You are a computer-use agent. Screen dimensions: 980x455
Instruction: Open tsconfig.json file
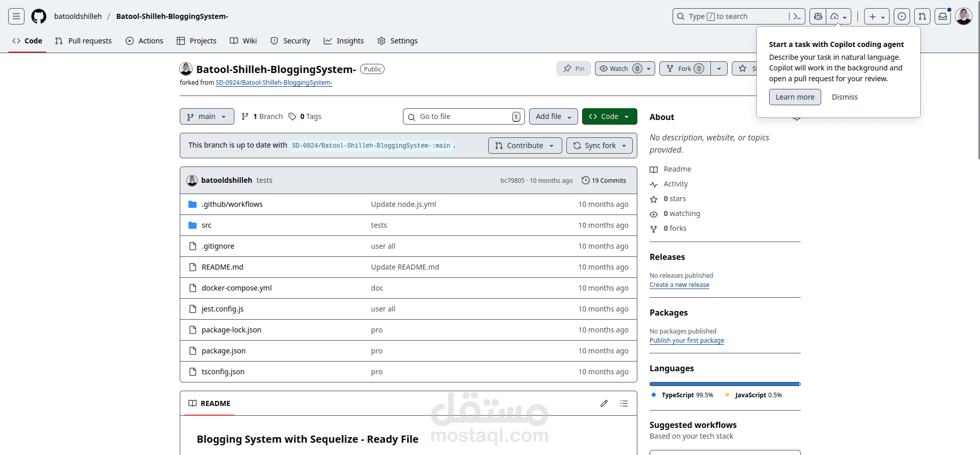click(x=223, y=372)
